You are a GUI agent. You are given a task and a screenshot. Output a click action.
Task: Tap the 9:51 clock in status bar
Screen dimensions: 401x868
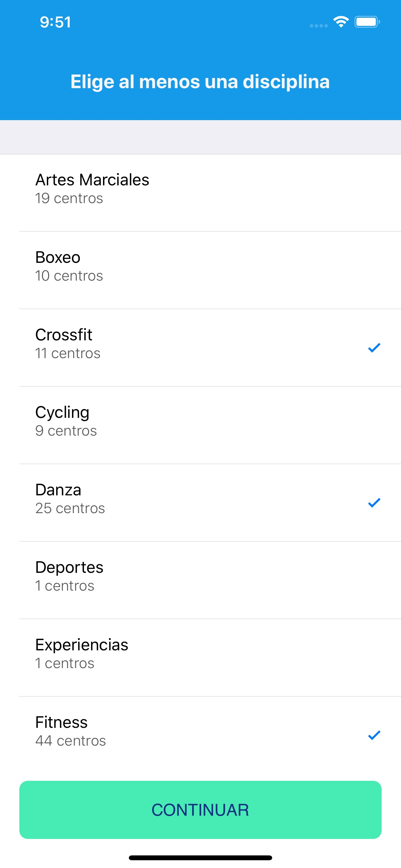tap(56, 22)
